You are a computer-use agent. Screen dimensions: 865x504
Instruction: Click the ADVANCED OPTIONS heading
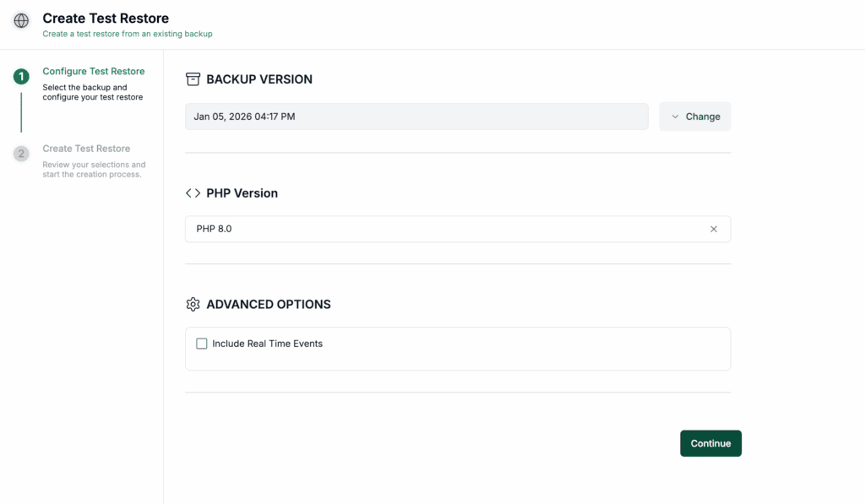point(268,305)
